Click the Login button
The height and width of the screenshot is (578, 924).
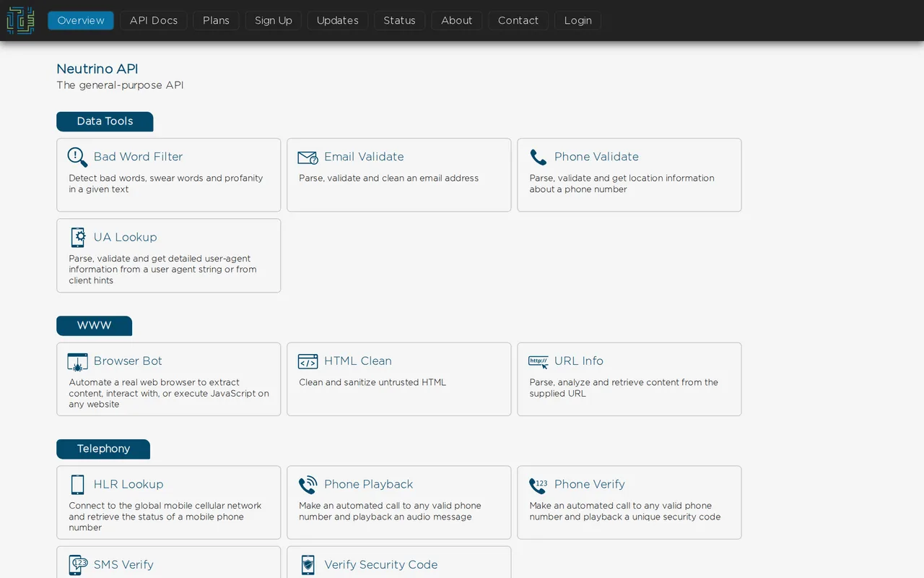(578, 20)
